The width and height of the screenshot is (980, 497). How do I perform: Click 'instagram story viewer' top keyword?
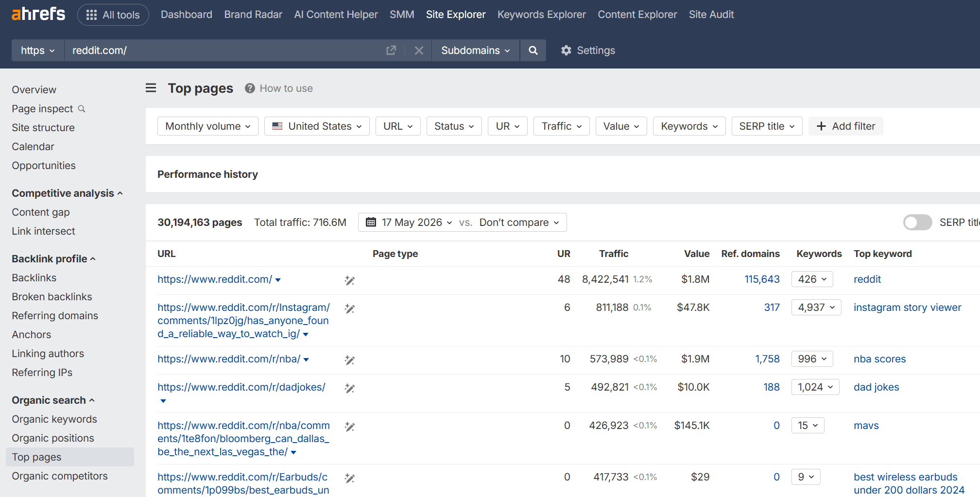907,308
